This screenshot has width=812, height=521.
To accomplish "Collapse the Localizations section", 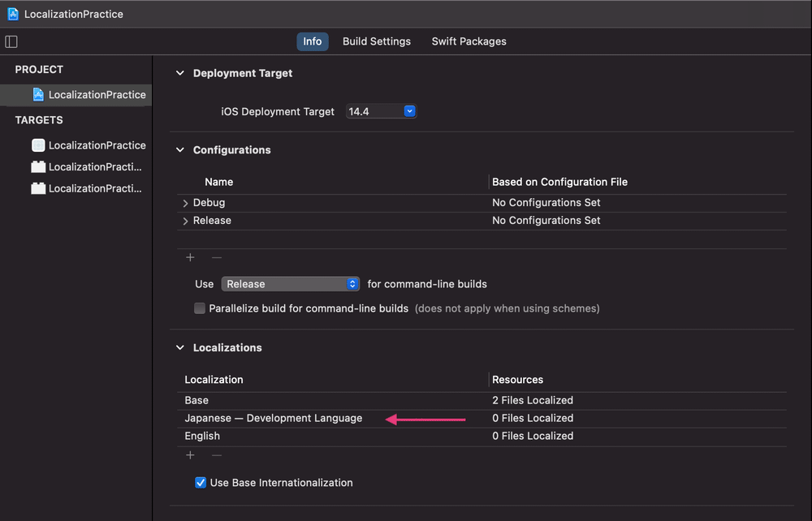I will tap(180, 347).
